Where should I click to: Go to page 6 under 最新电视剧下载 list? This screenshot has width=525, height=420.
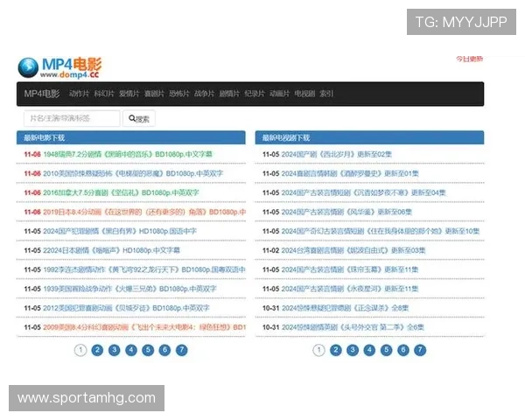pos(403,350)
